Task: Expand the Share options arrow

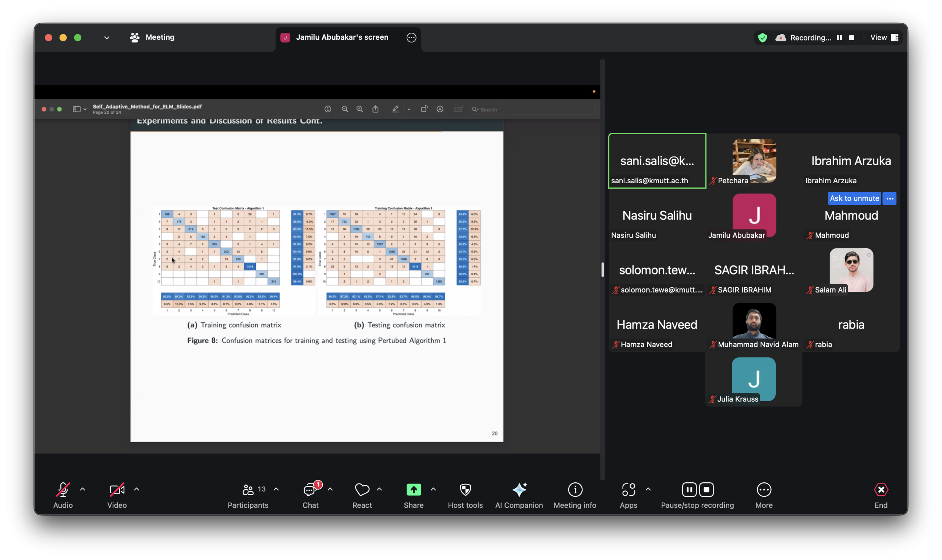Action: tap(433, 489)
